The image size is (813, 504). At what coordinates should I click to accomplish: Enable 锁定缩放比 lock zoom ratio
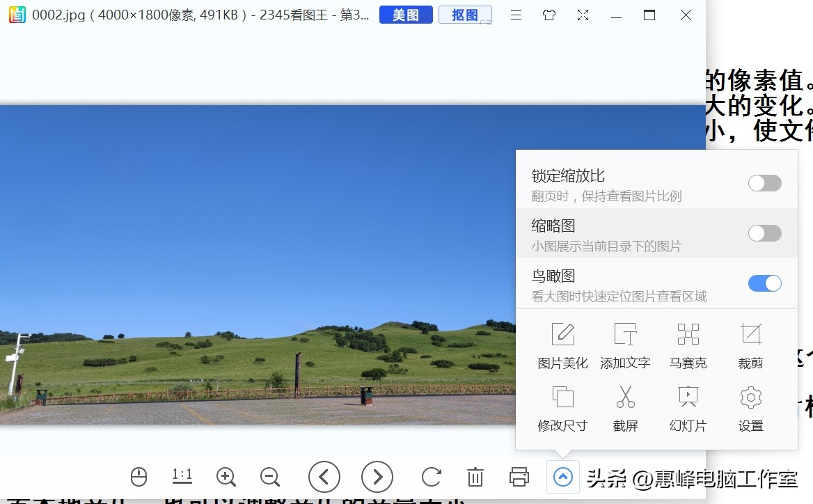point(764,182)
